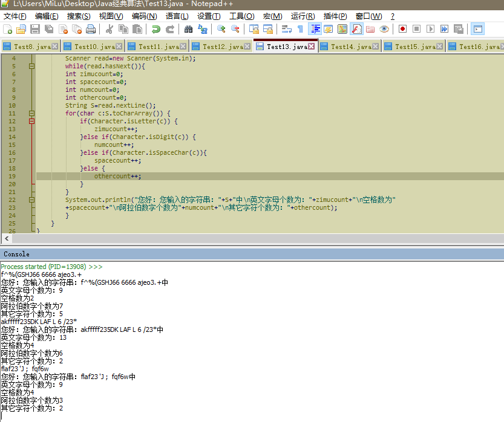This screenshot has height=422, width=504.
Task: Switch to the Test8.java tab
Action: pyautogui.click(x=32, y=47)
